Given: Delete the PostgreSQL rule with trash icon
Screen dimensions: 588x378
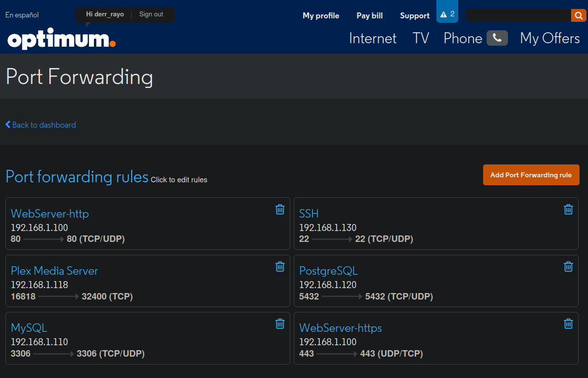Looking at the screenshot, I should pyautogui.click(x=568, y=266).
